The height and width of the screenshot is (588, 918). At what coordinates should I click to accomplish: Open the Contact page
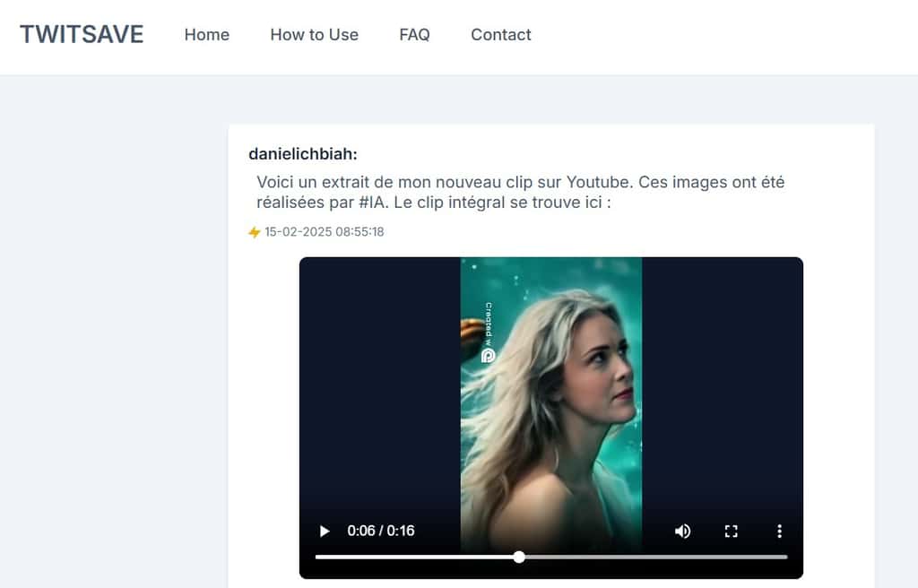pos(500,35)
